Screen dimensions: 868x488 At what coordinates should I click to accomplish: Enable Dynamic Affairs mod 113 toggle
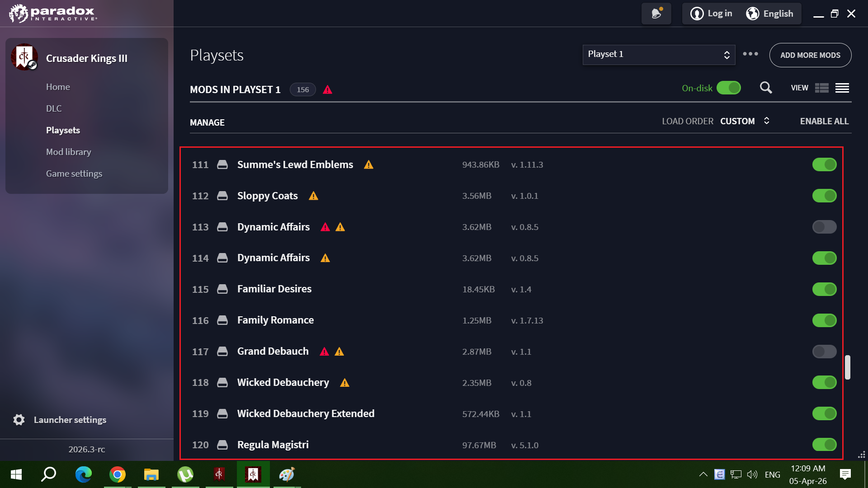pos(824,227)
